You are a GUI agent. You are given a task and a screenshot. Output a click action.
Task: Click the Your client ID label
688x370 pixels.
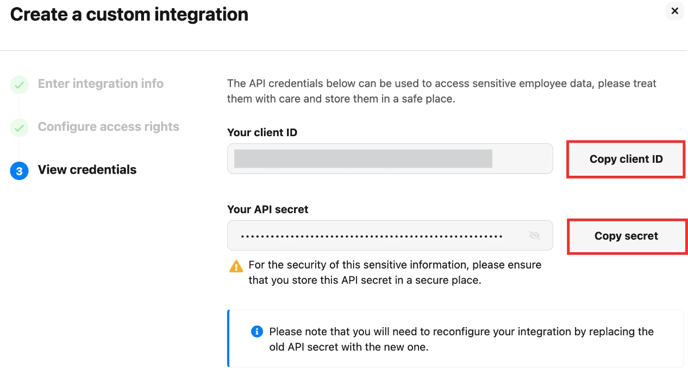pyautogui.click(x=262, y=133)
